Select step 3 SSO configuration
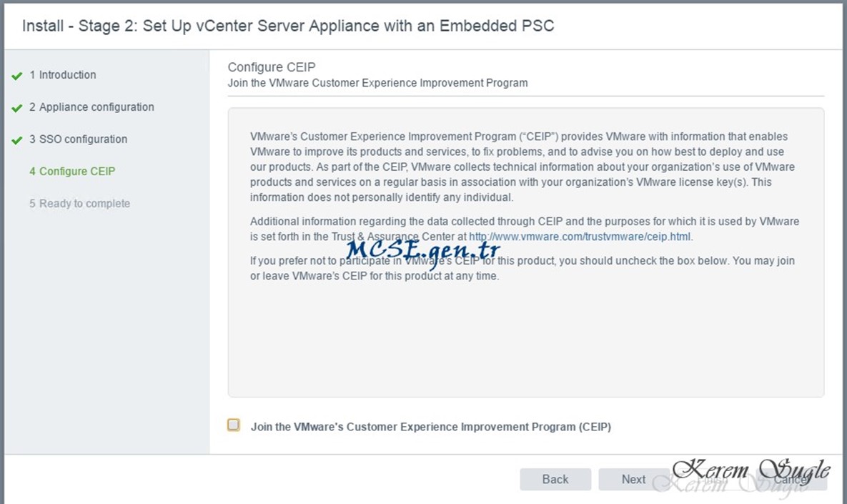Image resolution: width=847 pixels, height=504 pixels. pos(79,139)
